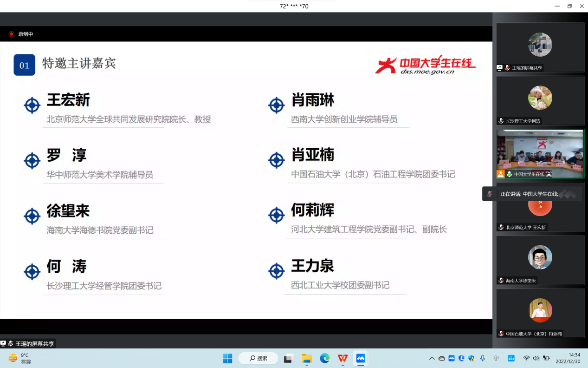Expand the hidden system tray icons chevron
The width and height of the screenshot is (588, 368).
pos(432,358)
